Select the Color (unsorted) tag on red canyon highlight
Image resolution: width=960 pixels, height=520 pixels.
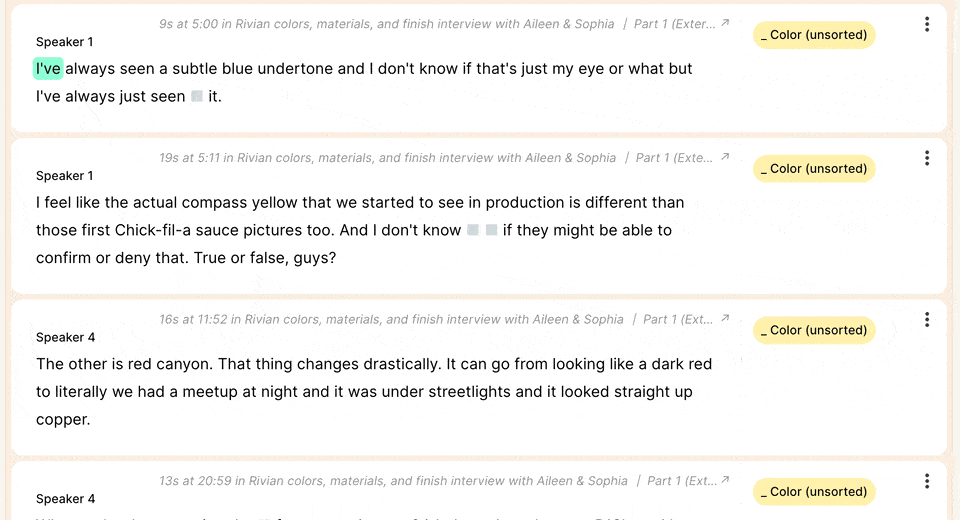tap(814, 330)
